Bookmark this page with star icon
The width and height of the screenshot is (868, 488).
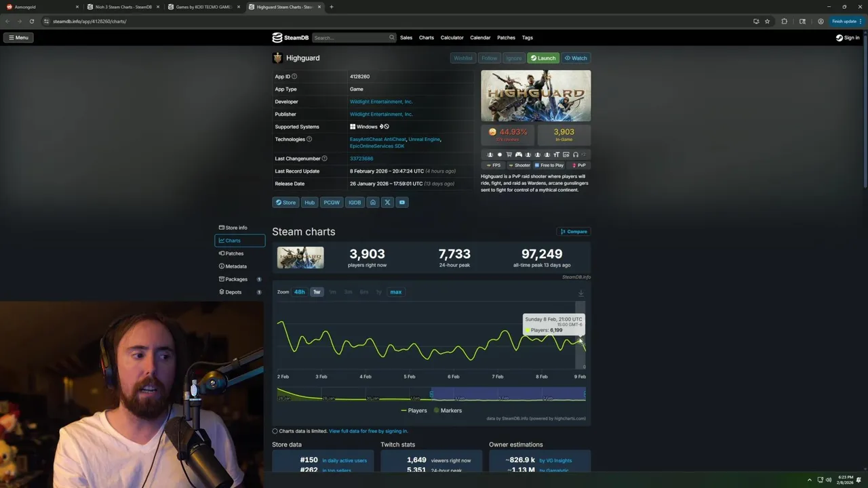point(767,21)
